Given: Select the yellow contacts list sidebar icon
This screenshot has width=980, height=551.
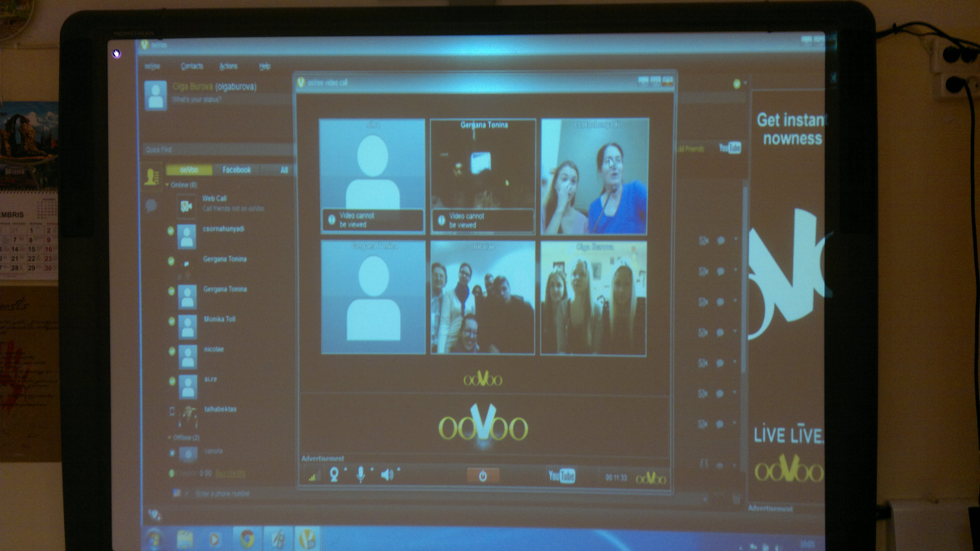Looking at the screenshot, I should pos(151,177).
